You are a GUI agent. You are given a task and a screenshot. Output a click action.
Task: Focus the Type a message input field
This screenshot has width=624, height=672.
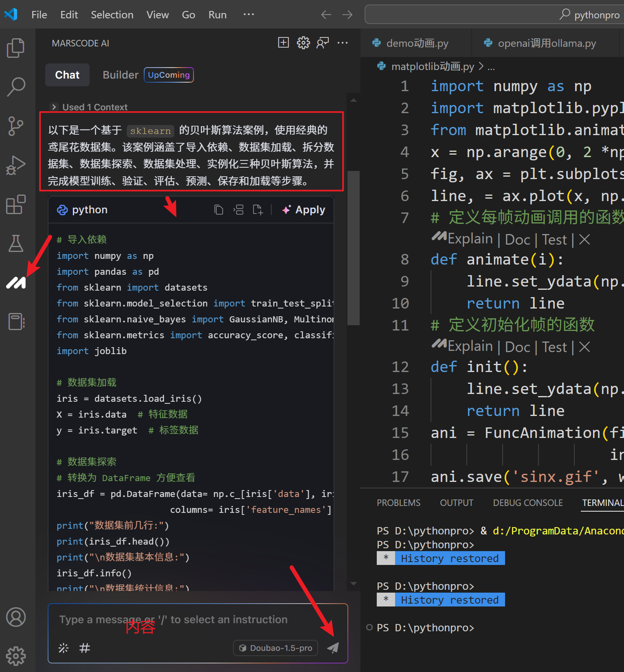198,619
